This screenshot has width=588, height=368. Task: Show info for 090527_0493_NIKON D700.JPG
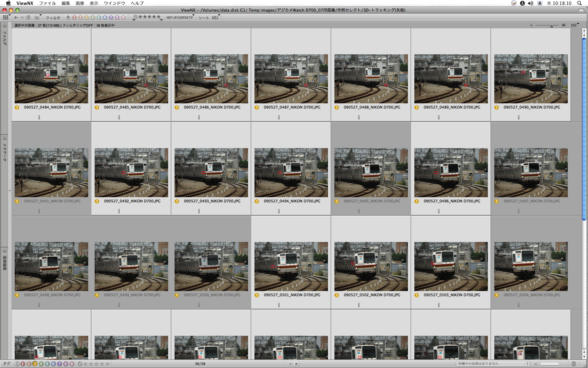[x=199, y=211]
